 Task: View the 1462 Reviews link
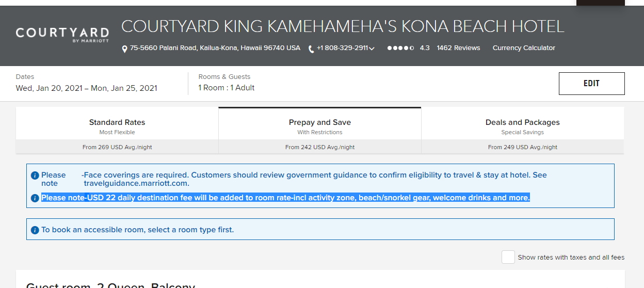pos(458,48)
